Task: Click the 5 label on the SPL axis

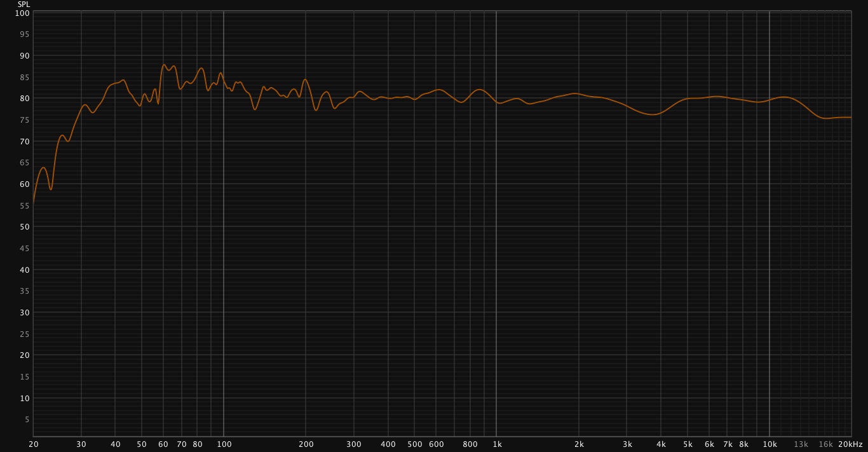Action: 27,420
